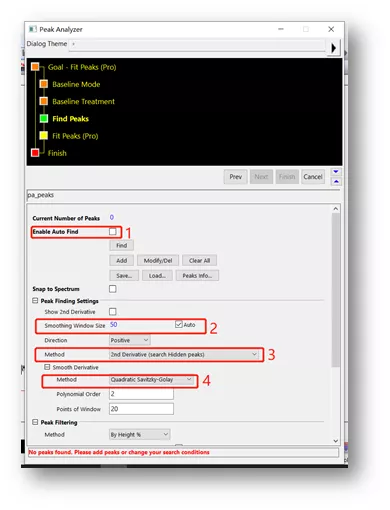390x510 pixels.
Task: Click the Peaks Info... button
Action: pyautogui.click(x=197, y=276)
